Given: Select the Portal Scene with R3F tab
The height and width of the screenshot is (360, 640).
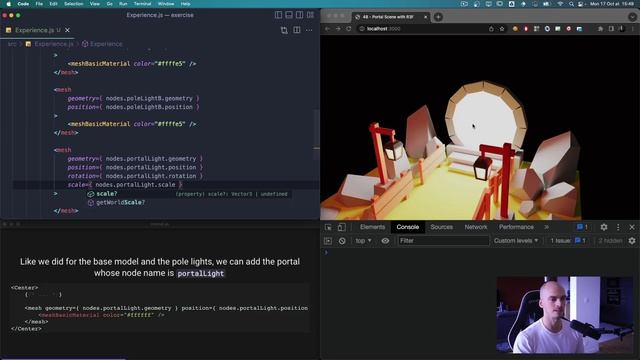Looking at the screenshot, I should coord(390,17).
